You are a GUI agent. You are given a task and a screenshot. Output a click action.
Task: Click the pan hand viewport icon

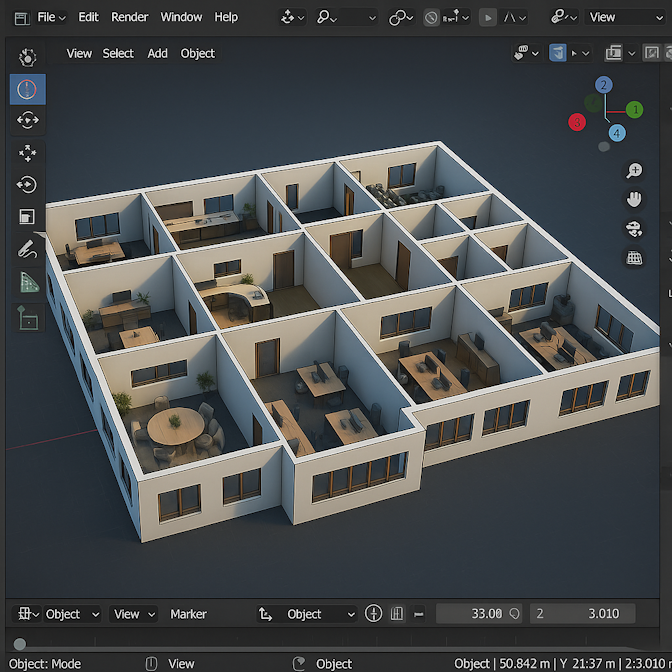pos(634,200)
